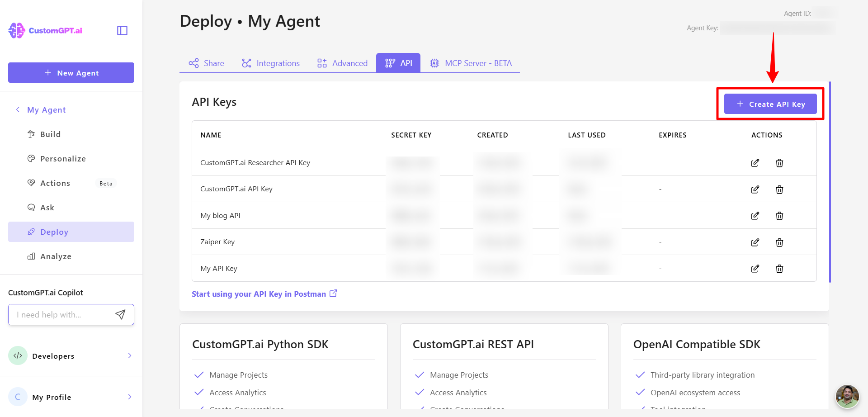Click the external link icon beside Postman
Viewport: 868px width, 417px height.
333,294
